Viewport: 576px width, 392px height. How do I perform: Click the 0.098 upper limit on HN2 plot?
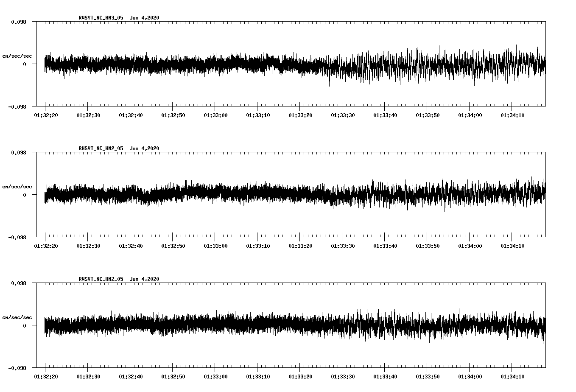click(x=18, y=152)
